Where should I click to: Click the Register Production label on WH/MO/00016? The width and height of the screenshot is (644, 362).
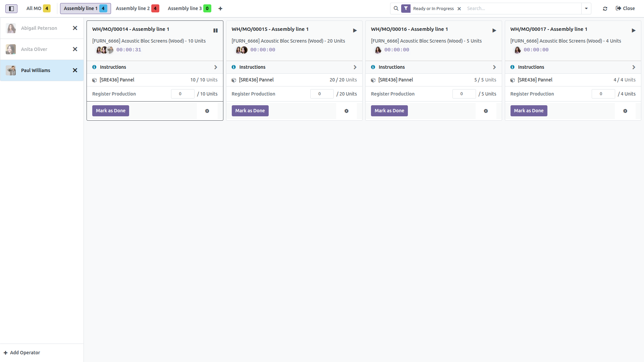point(393,94)
